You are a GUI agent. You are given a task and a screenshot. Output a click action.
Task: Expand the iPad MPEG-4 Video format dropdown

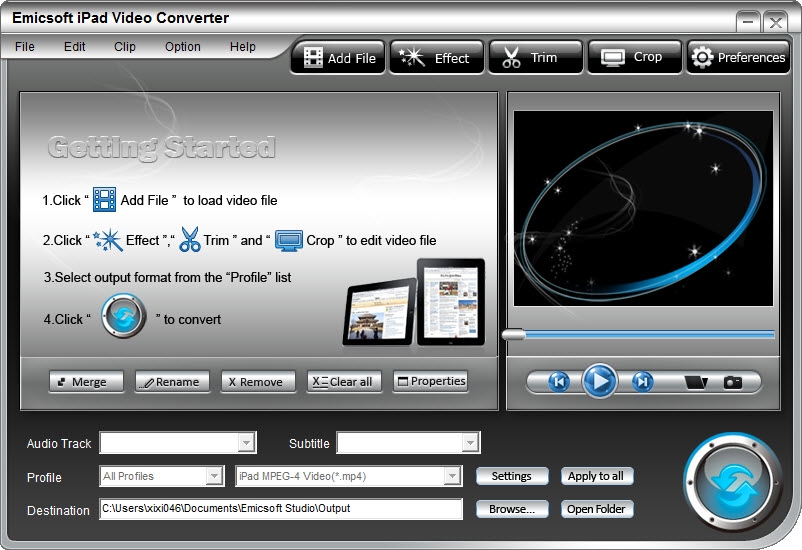coord(452,476)
